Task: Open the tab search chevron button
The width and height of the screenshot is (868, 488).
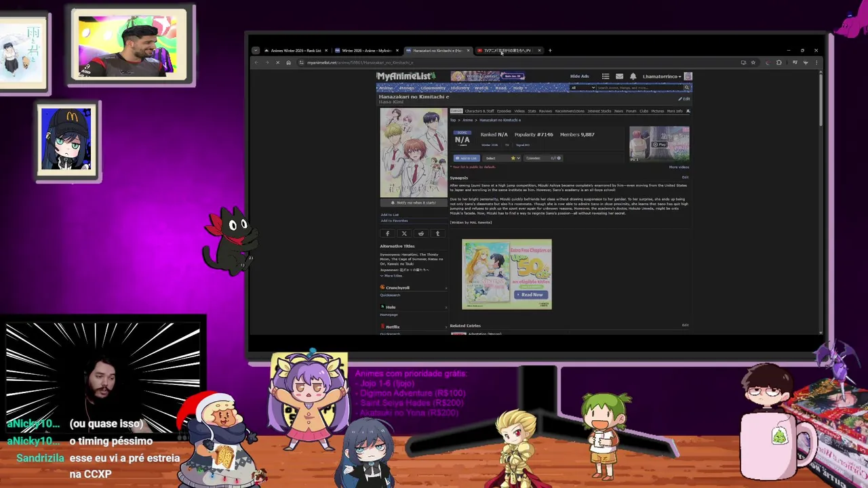Action: point(255,50)
